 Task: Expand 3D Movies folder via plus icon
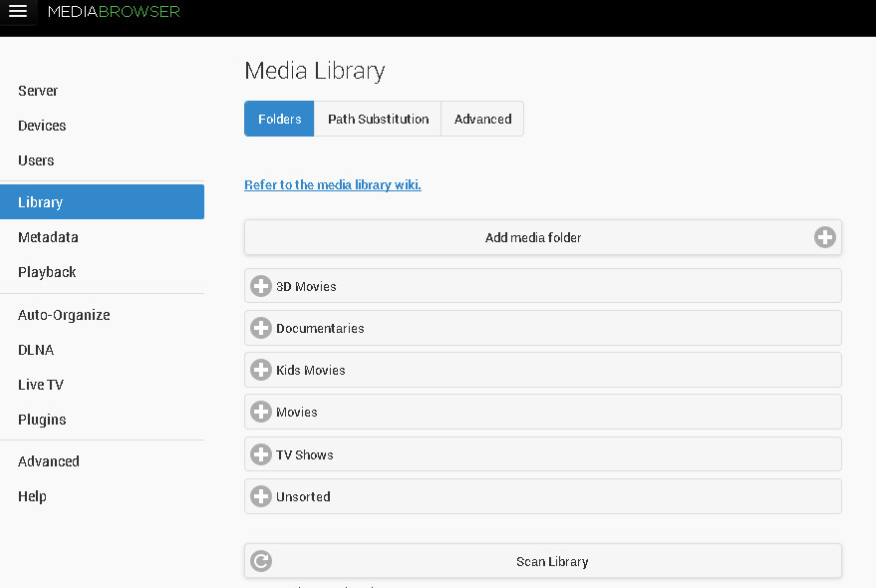261,286
